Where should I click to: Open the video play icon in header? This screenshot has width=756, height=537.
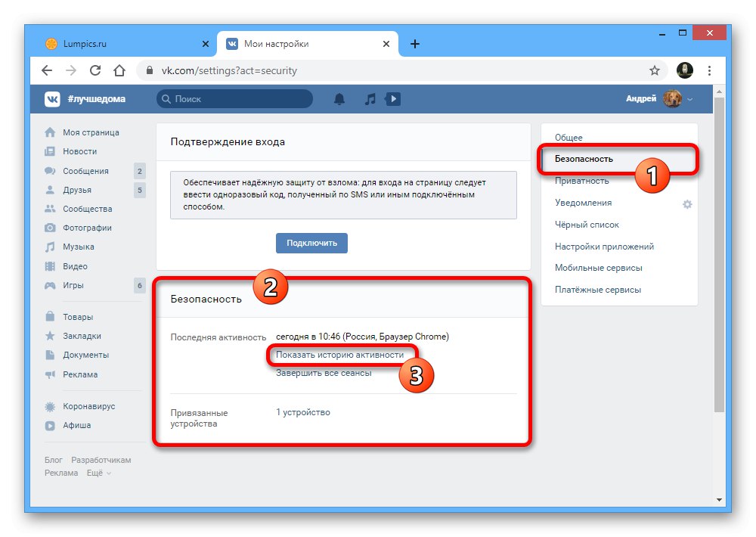393,99
